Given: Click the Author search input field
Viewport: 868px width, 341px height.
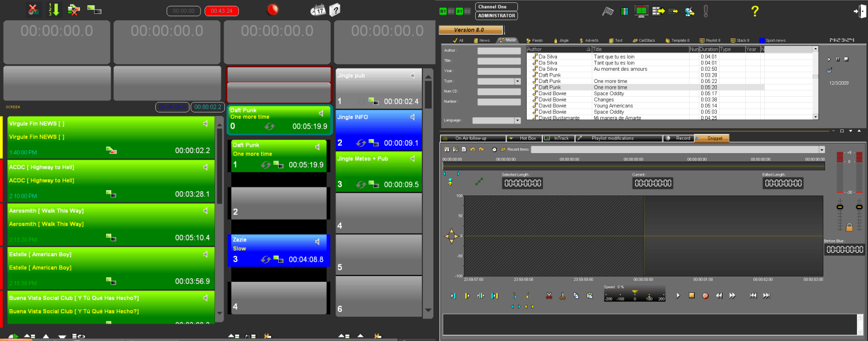Looking at the screenshot, I should pyautogui.click(x=499, y=51).
